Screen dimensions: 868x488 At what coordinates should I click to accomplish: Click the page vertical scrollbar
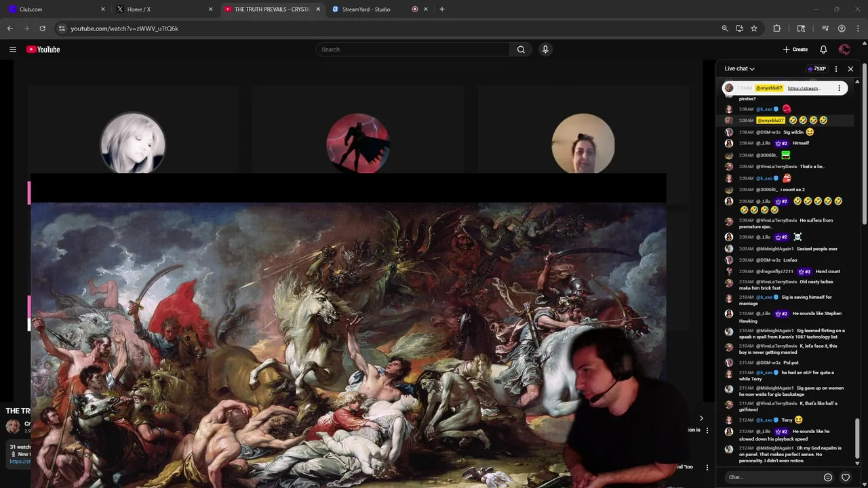point(865,142)
